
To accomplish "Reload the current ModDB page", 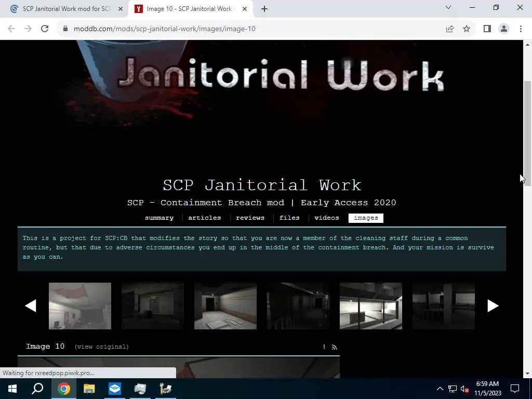I will (x=45, y=29).
